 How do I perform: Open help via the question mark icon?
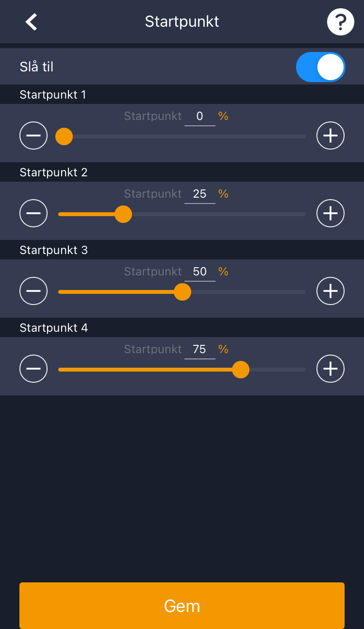click(341, 22)
